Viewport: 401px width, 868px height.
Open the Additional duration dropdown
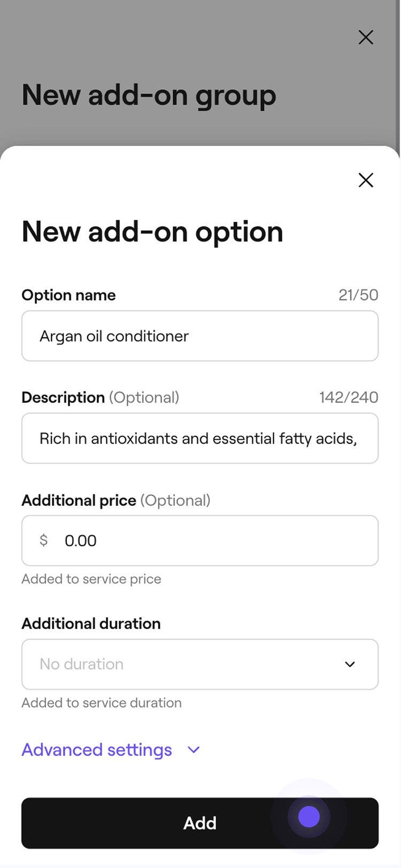pos(200,664)
